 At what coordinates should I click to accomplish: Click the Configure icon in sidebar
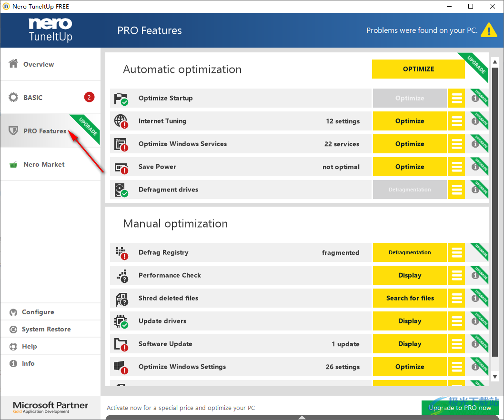pos(13,312)
